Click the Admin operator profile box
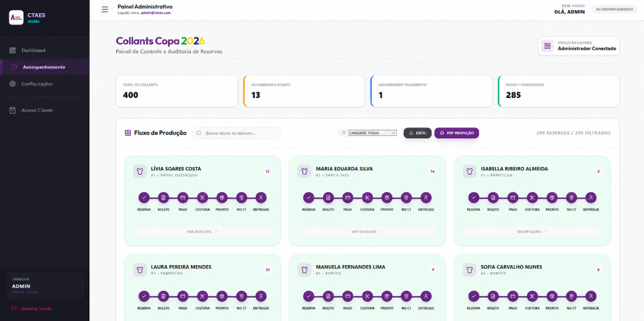The width and height of the screenshot is (644, 321). click(x=45, y=286)
